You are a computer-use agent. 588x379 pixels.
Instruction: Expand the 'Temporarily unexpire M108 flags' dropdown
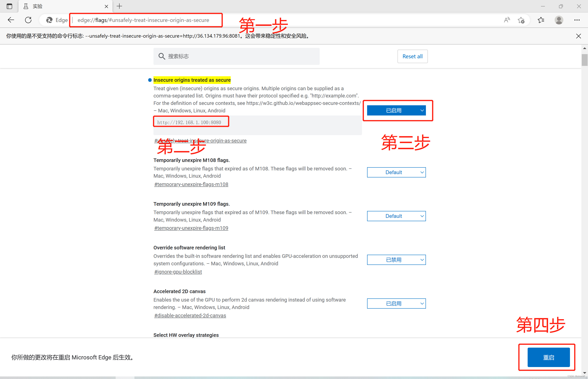[397, 172]
